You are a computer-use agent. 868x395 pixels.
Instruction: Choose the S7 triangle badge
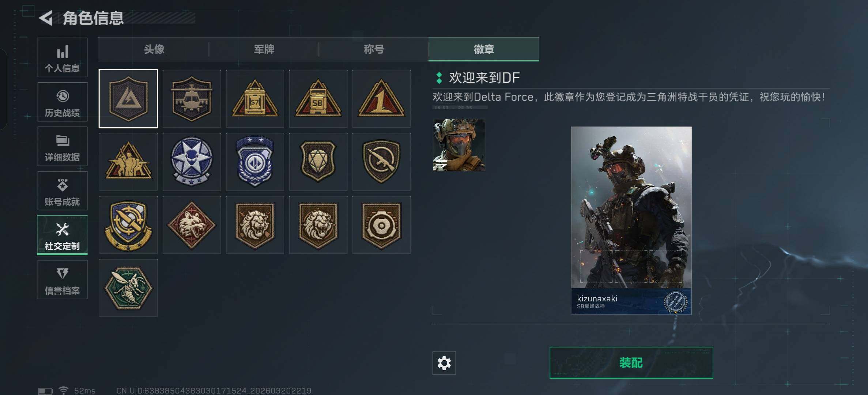[255, 99]
